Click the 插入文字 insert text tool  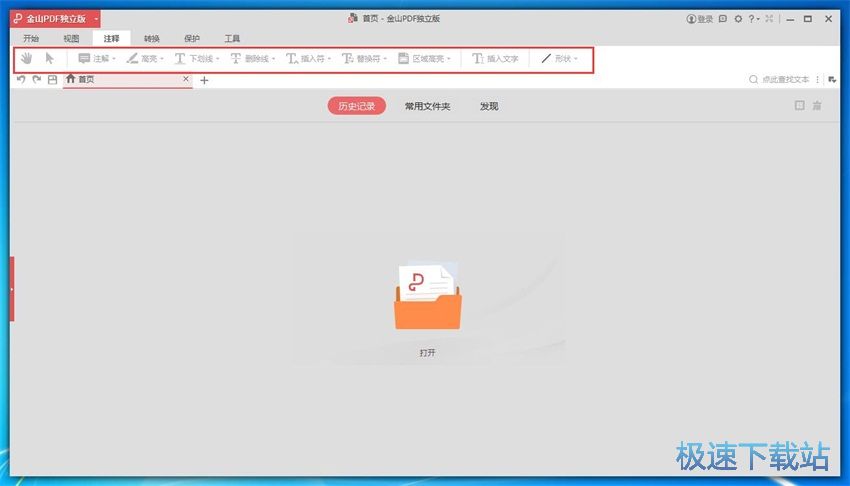pyautogui.click(x=495, y=59)
